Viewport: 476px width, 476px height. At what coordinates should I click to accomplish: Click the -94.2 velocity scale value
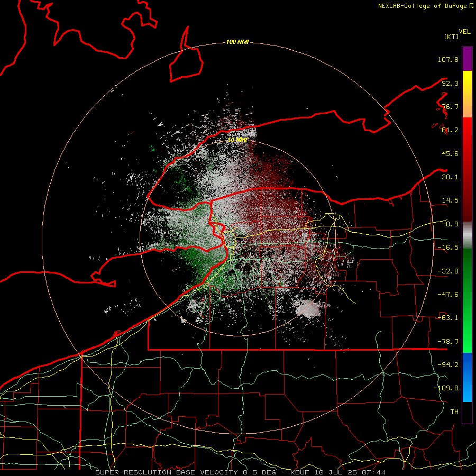click(x=448, y=365)
